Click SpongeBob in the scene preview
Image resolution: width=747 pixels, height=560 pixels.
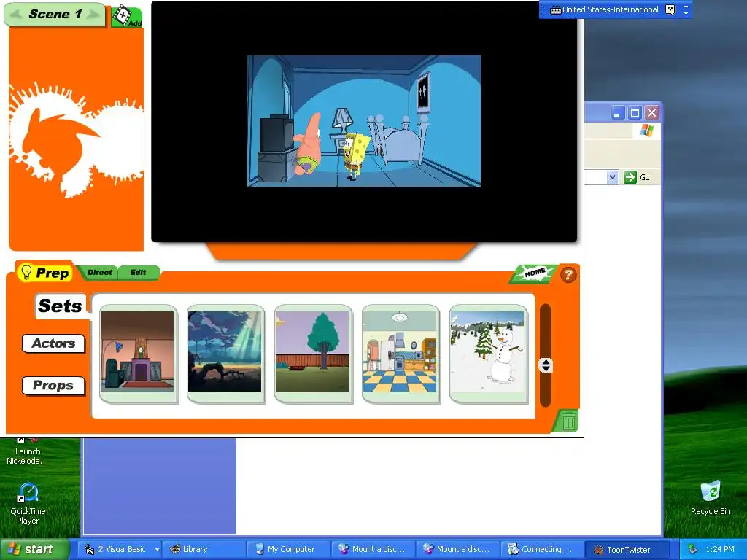355,155
